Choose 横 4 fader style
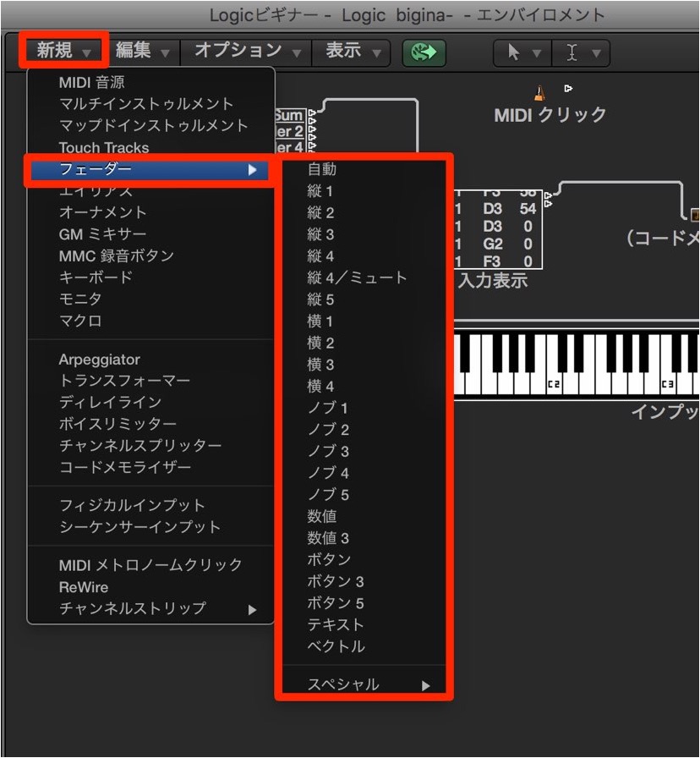This screenshot has width=700, height=758. coord(364,387)
